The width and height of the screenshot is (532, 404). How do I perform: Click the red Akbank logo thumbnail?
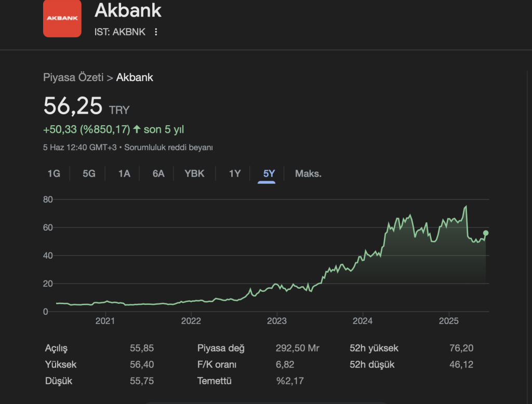(x=62, y=18)
